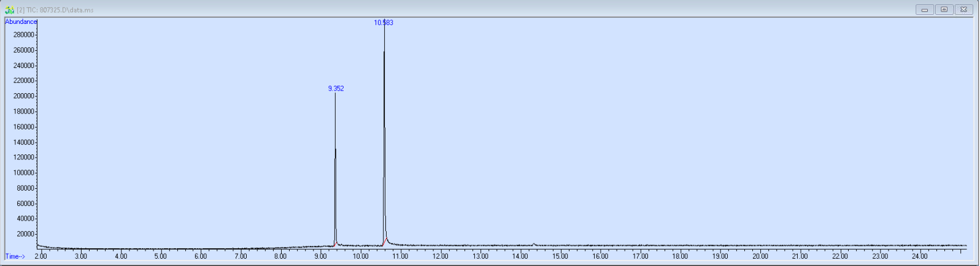
Task: Click the 20.00 time axis value
Action: (x=760, y=256)
